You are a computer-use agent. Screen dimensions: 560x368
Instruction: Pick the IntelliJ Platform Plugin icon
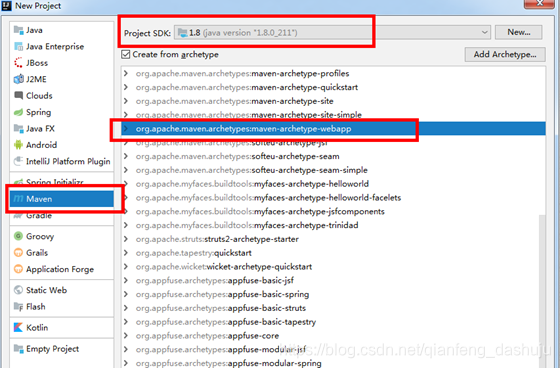[18, 161]
